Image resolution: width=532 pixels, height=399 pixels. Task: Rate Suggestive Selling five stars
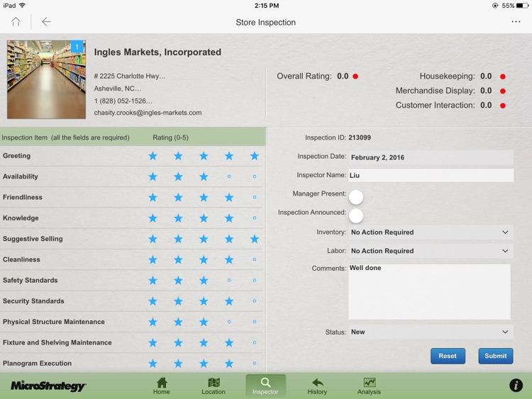(255, 239)
